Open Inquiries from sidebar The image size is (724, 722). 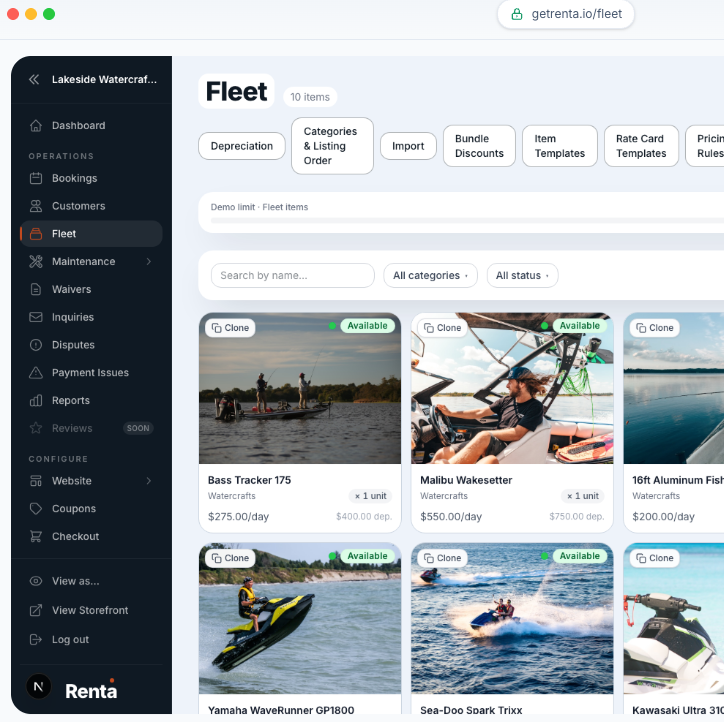pos(91,317)
